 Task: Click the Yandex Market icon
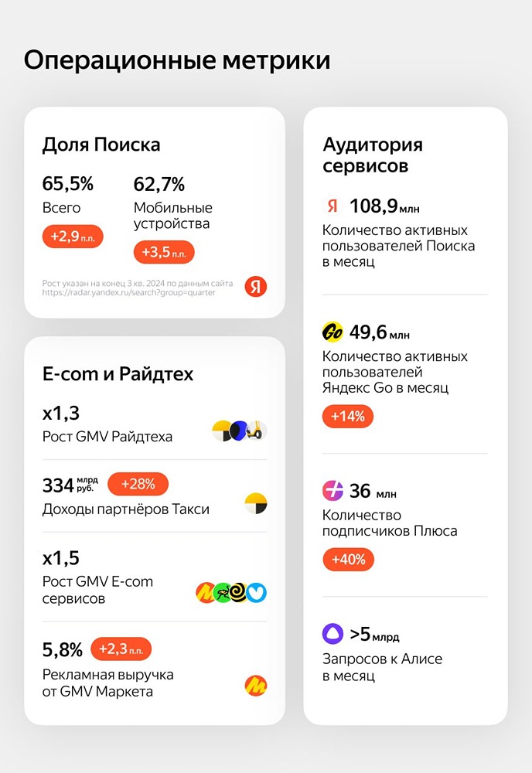coord(256,684)
